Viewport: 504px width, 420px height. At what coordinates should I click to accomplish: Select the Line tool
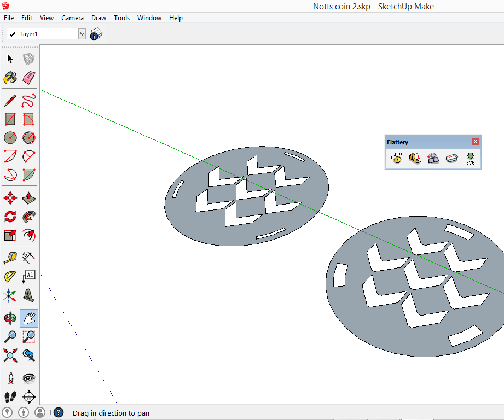(x=10, y=101)
